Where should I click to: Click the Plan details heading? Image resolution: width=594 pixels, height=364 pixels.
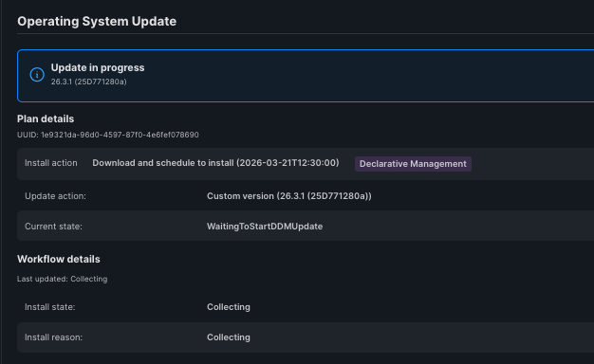(x=46, y=118)
